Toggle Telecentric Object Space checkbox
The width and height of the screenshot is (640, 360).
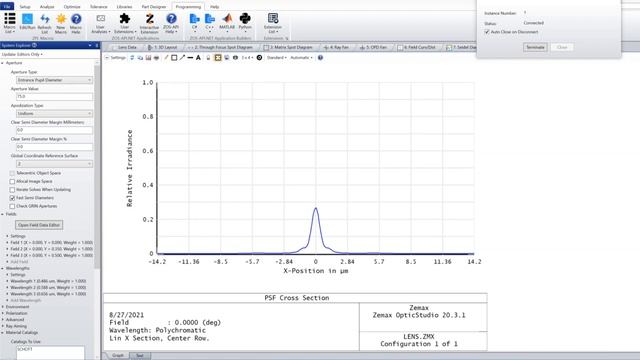(x=12, y=173)
